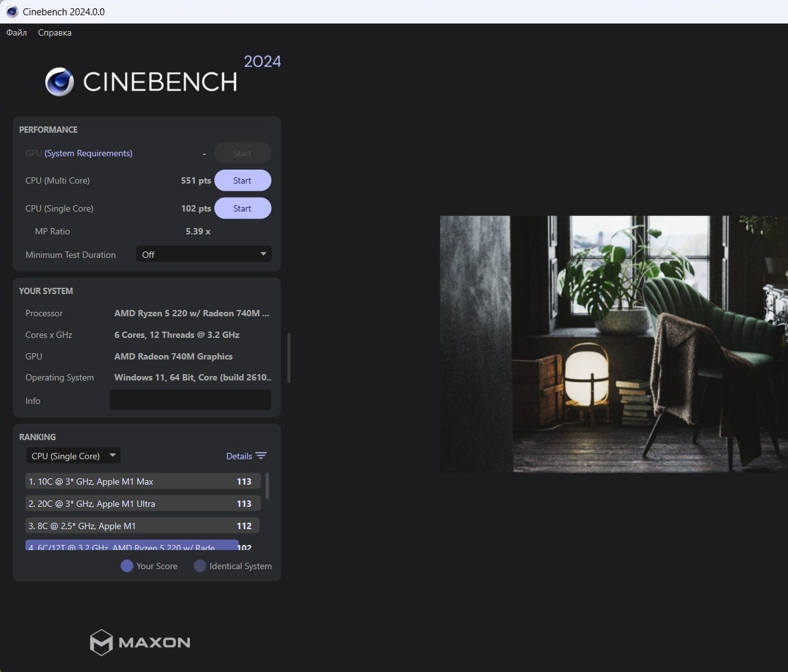This screenshot has height=672, width=788.
Task: Click the ranking list scrollbar
Action: point(267,486)
